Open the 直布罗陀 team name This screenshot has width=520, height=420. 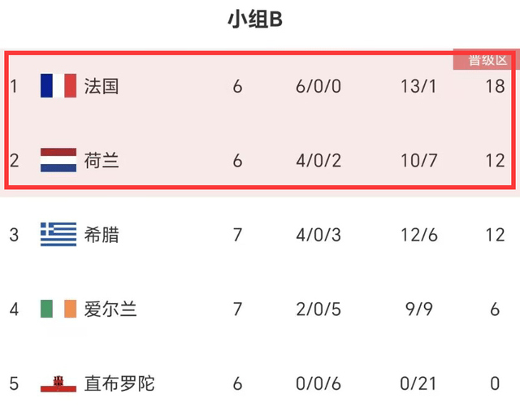coord(119,383)
